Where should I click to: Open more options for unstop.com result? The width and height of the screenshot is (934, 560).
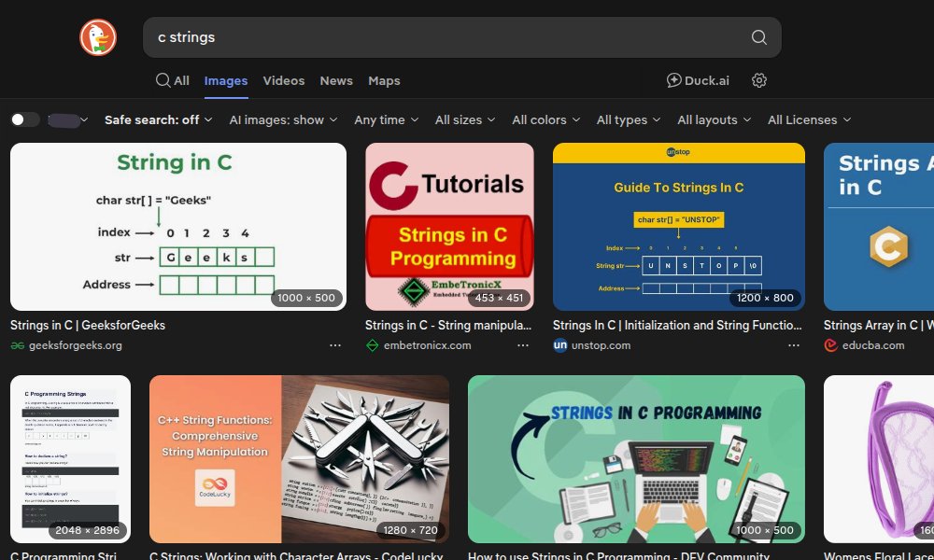[794, 345]
